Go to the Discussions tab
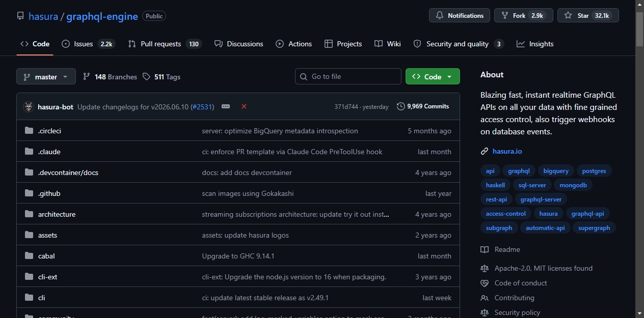 click(x=239, y=44)
